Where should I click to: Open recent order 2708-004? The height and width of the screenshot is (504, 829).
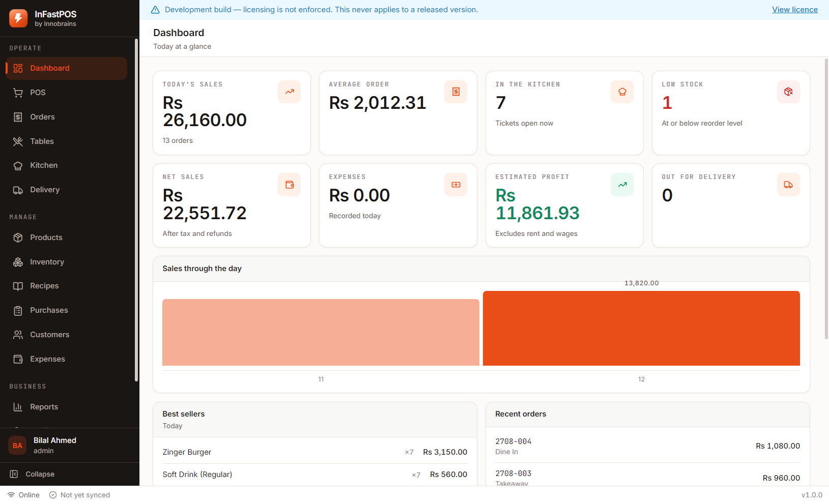647,446
